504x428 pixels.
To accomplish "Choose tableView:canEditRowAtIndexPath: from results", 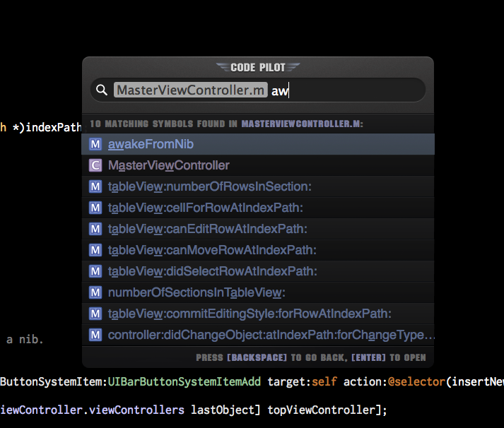I will pos(258,229).
